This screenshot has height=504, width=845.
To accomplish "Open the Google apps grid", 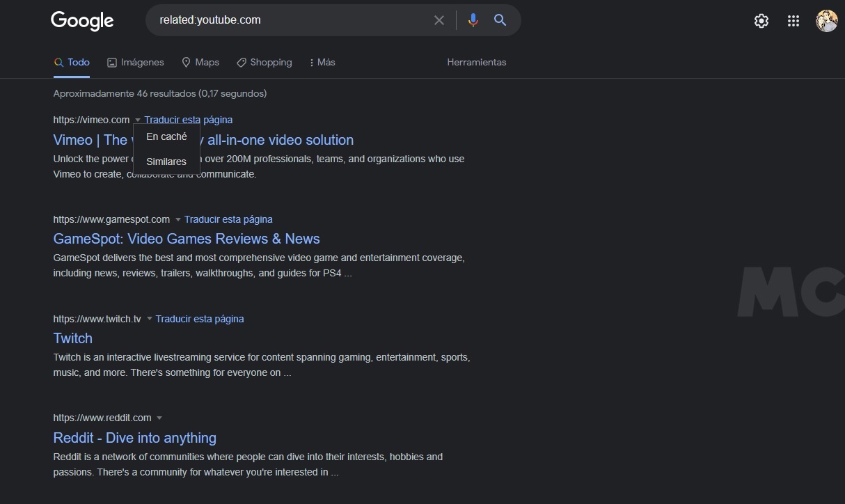I will (793, 21).
